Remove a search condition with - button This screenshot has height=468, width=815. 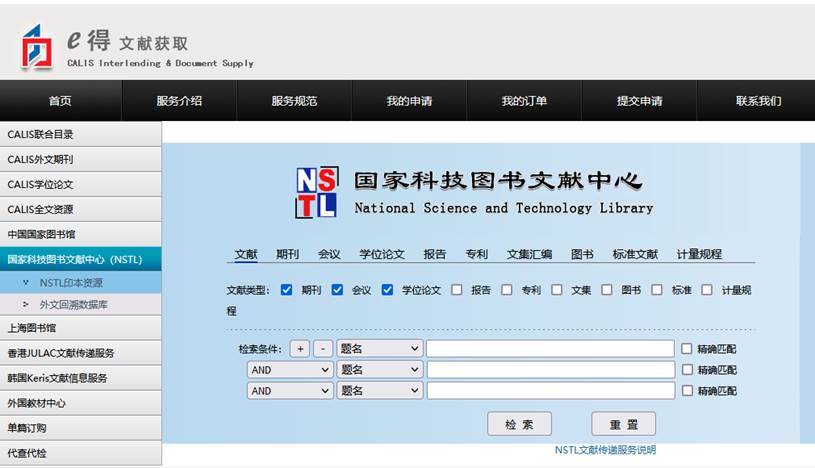point(323,348)
